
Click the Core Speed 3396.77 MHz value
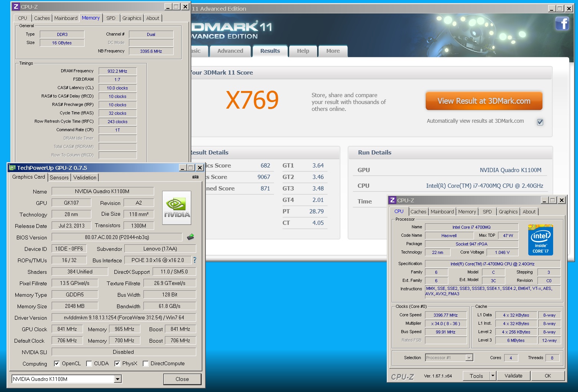point(446,315)
